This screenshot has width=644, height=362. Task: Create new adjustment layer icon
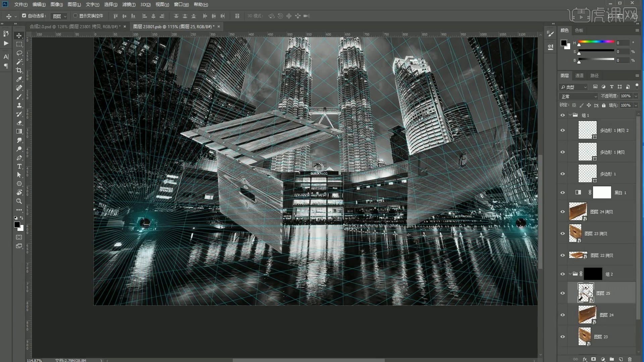[x=603, y=359]
